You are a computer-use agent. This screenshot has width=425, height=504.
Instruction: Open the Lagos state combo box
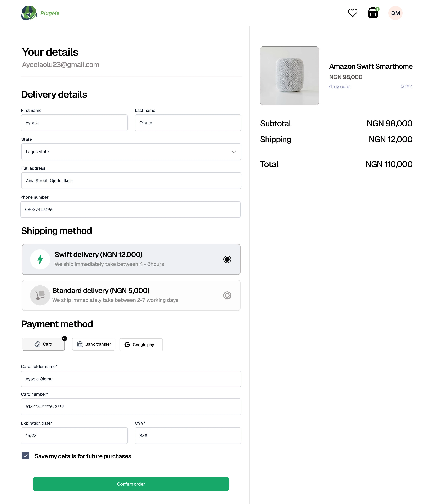tap(131, 152)
